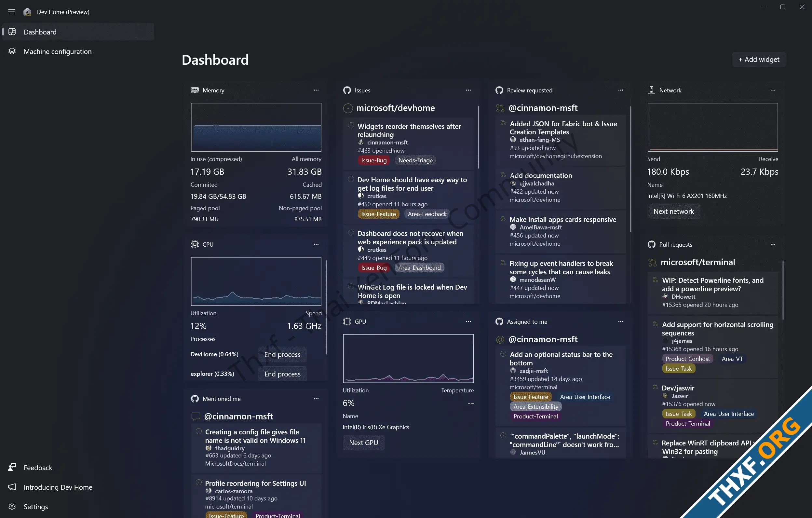Click the Memory usage graph
This screenshot has height=518, width=812.
[x=256, y=127]
